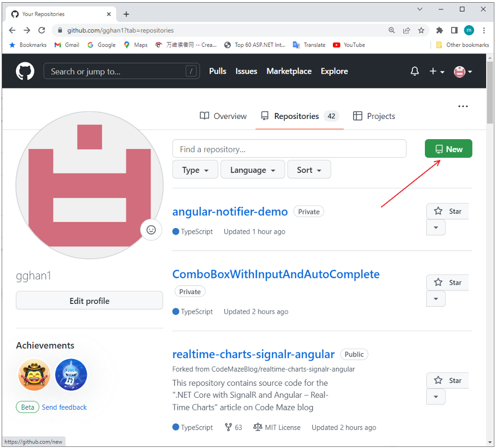Star the ComboBoxWithInputAndAutoComplete repository
The height and width of the screenshot is (448, 496).
[447, 282]
